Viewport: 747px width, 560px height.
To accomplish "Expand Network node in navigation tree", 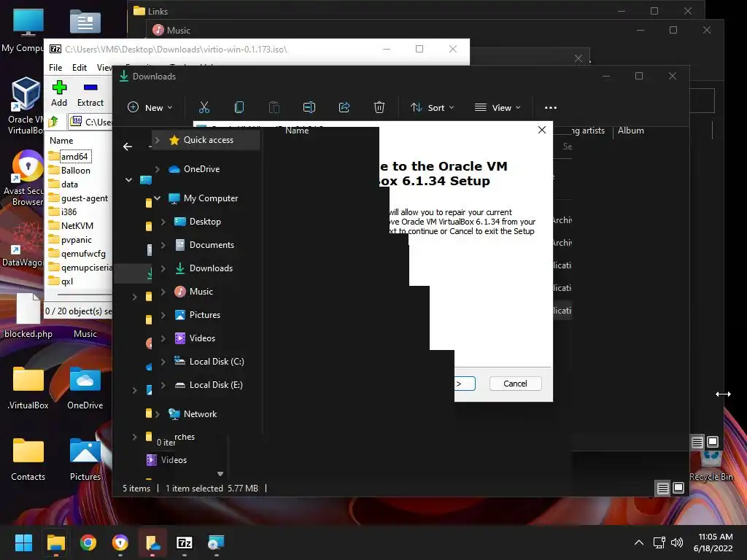I will click(158, 414).
